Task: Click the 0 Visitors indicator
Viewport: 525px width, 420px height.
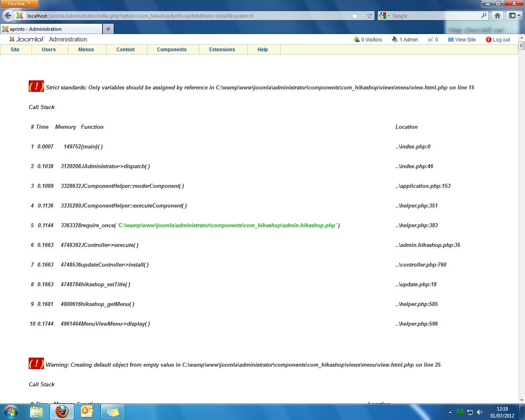Action: point(368,40)
